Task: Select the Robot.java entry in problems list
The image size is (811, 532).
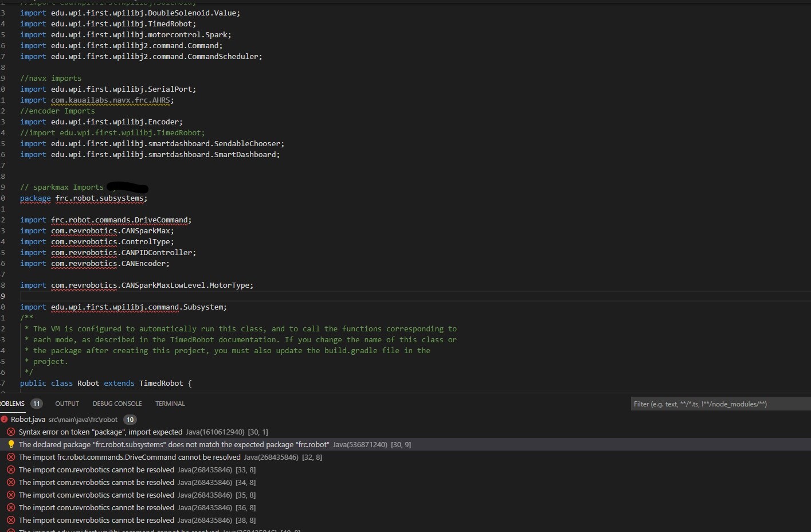Action: [x=405, y=419]
